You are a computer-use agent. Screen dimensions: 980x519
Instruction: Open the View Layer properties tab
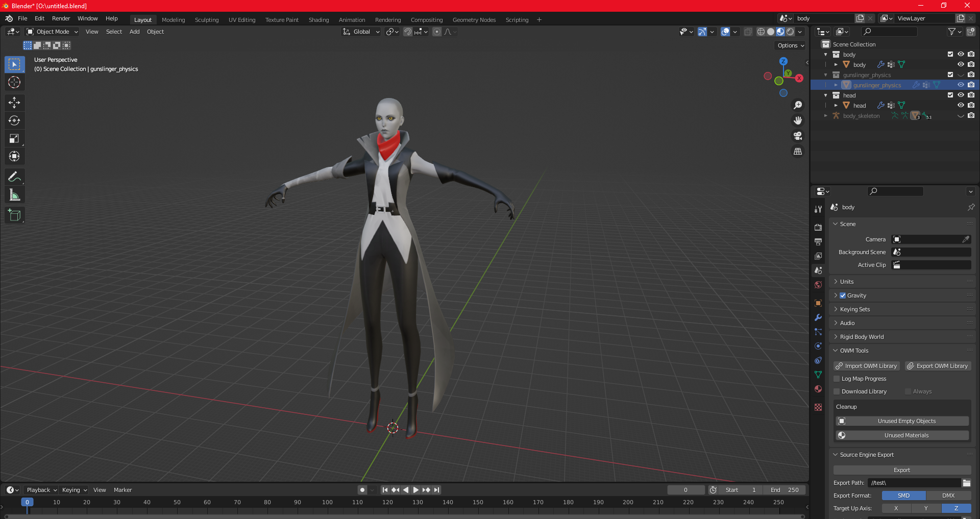tap(818, 256)
